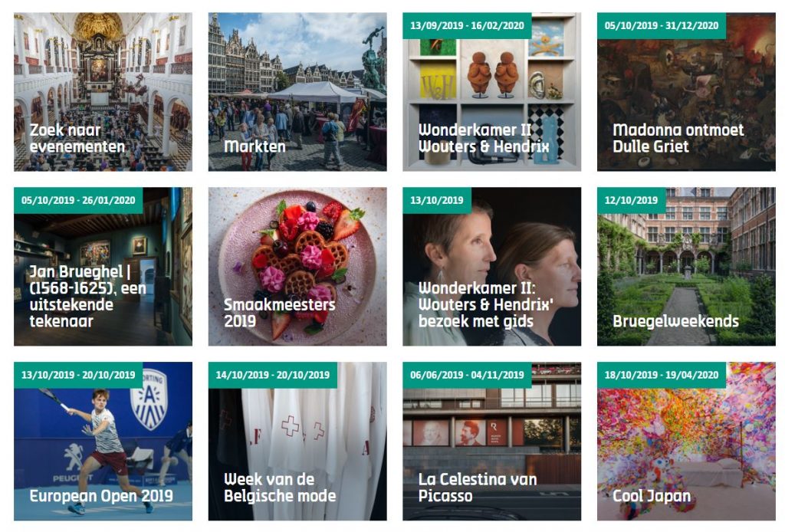Click the Week van de Belgische mode title
Viewport: 785px width, 532px height.
pyautogui.click(x=280, y=488)
